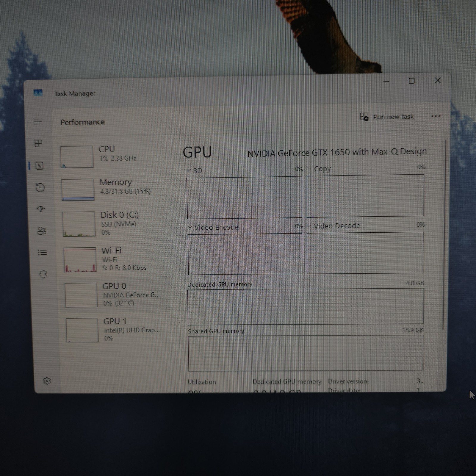The width and height of the screenshot is (476, 476).
Task: Click the S: 0 R: 8.0 Kbps text
Action: pyautogui.click(x=124, y=268)
